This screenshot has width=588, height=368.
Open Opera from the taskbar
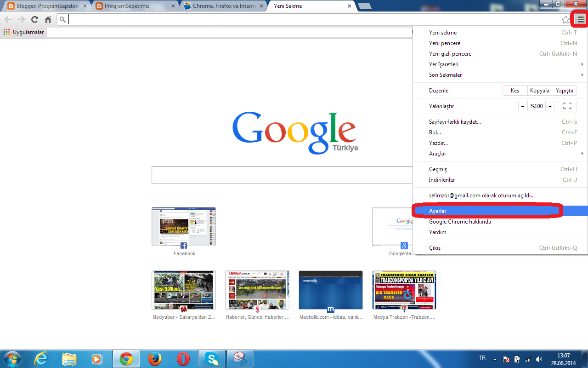pos(183,359)
